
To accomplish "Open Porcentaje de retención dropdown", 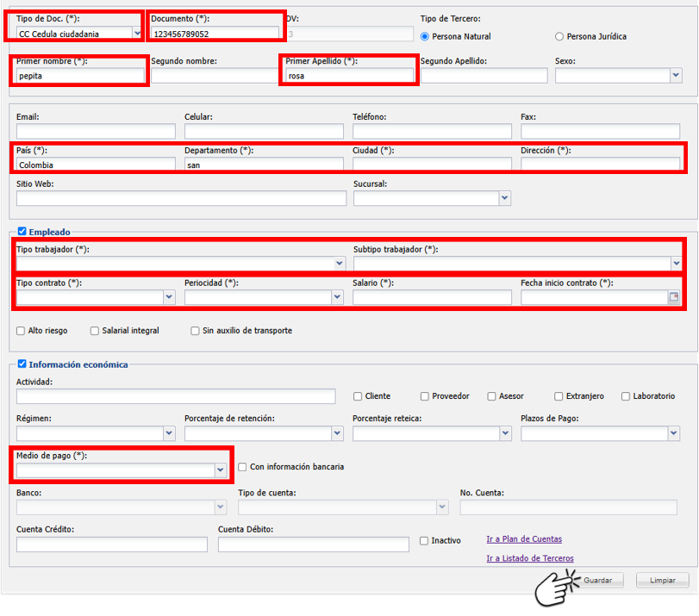I will click(x=337, y=433).
